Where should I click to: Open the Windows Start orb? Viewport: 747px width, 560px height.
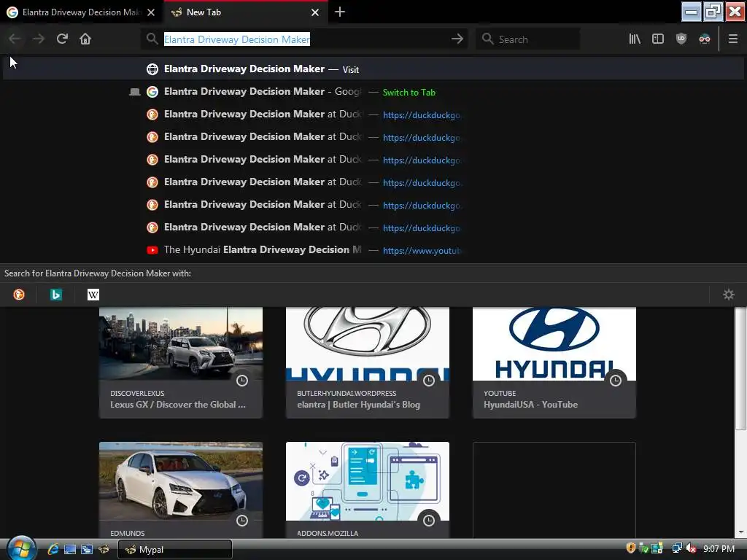point(21,548)
